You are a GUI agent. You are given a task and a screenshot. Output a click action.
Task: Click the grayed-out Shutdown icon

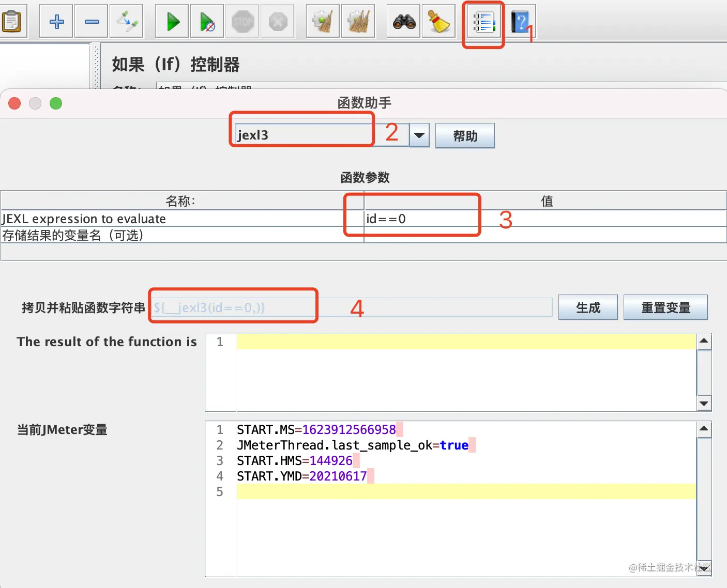(x=278, y=21)
